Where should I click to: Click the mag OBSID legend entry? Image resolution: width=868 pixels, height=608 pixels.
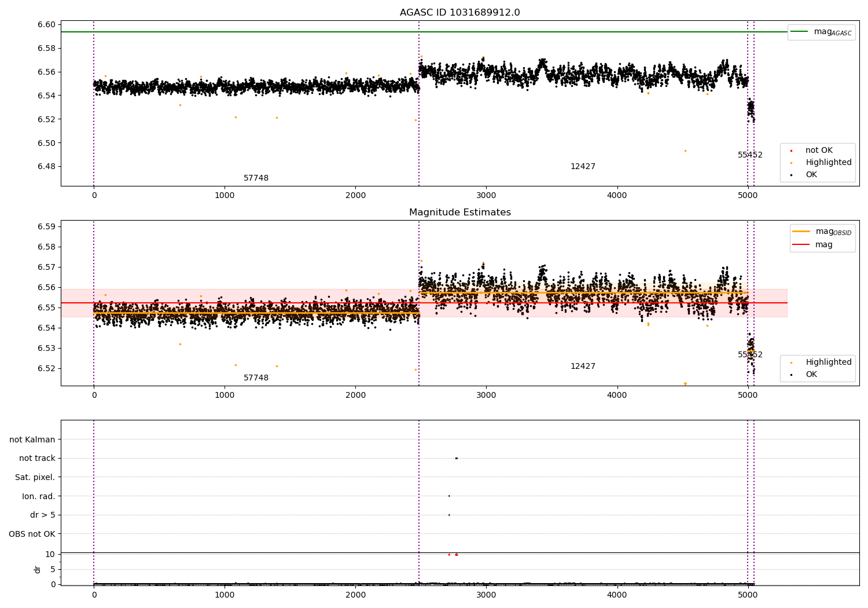click(x=822, y=232)
